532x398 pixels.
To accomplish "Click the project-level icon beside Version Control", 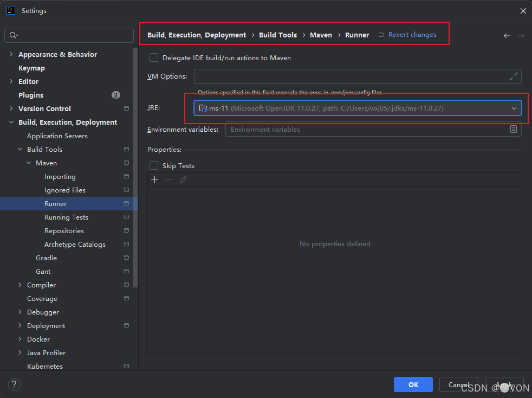I will pos(127,108).
